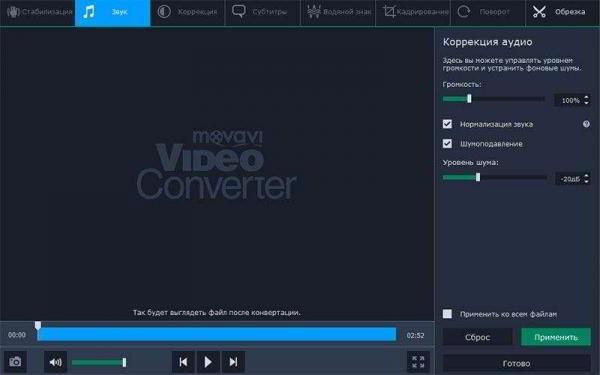
Task: Go to the Водяной знак tab
Action: pos(338,12)
